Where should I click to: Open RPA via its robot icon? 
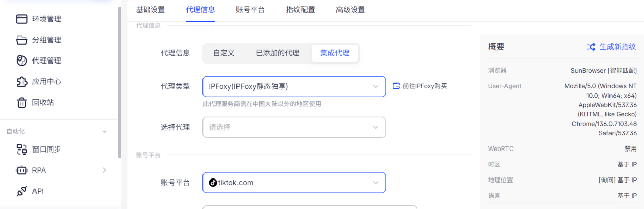21,170
